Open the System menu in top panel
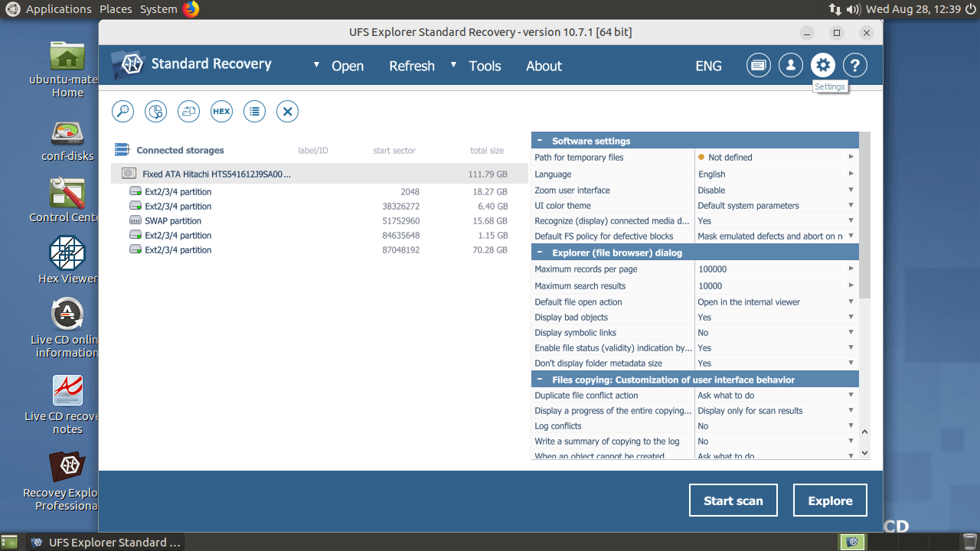This screenshot has width=980, height=551. click(x=158, y=9)
